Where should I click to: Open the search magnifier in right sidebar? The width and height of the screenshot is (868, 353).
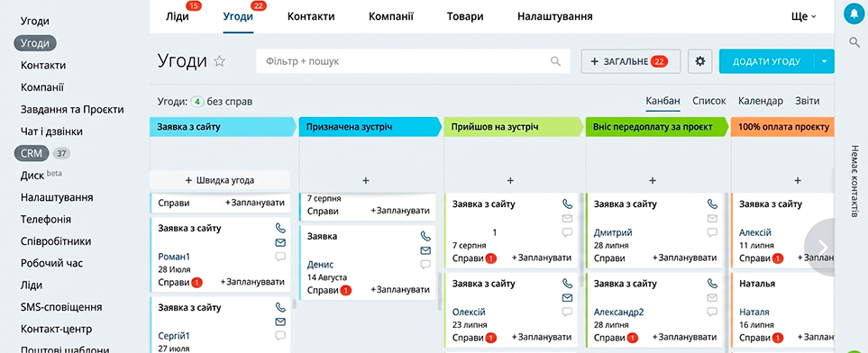tap(854, 42)
